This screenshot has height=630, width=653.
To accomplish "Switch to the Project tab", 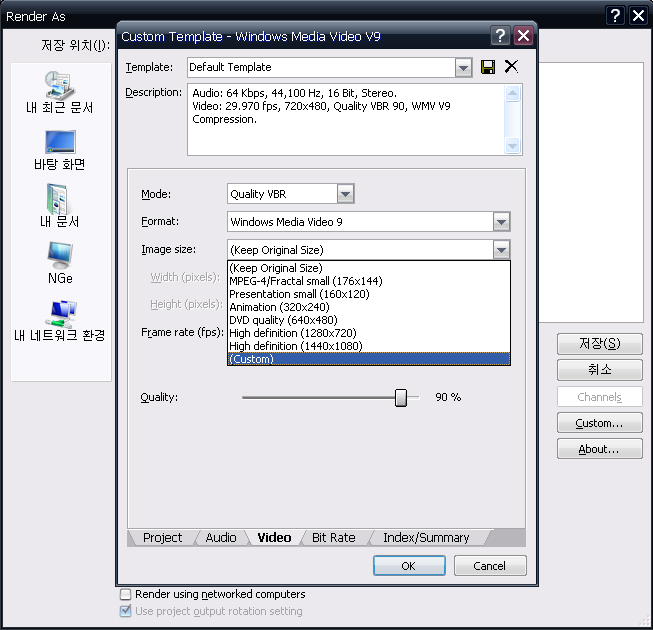I will [162, 538].
